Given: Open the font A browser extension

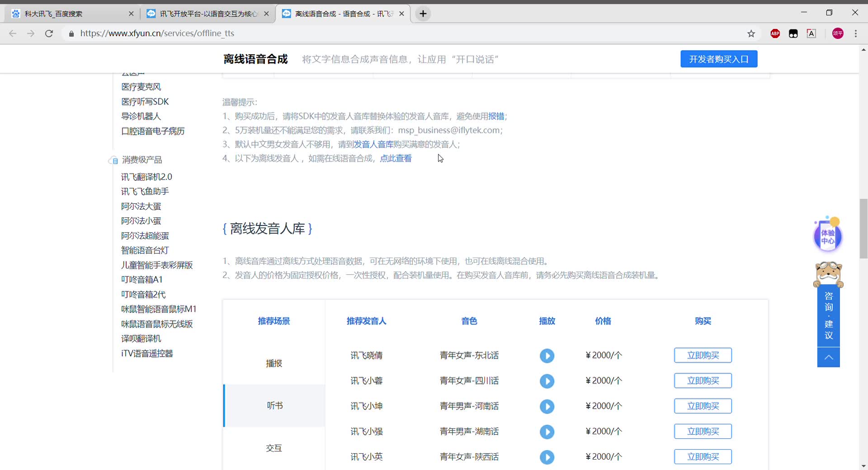Looking at the screenshot, I should pos(811,33).
